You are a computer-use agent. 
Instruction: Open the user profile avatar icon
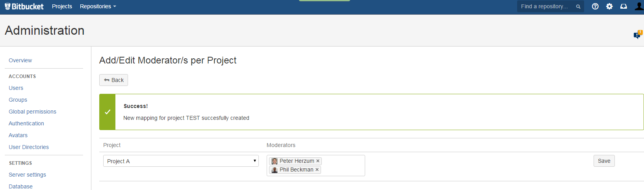coord(639,6)
